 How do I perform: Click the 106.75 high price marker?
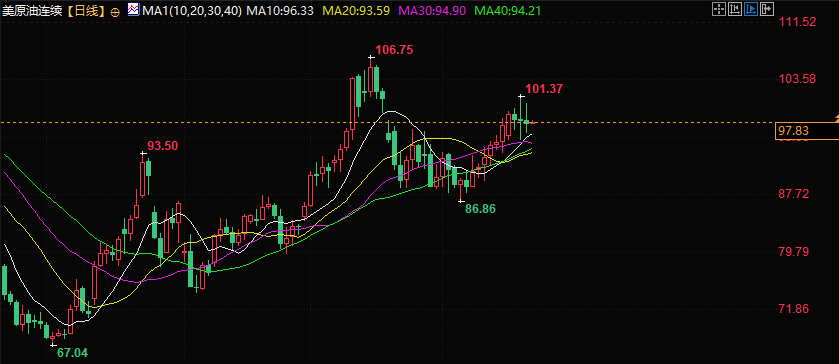coord(394,50)
